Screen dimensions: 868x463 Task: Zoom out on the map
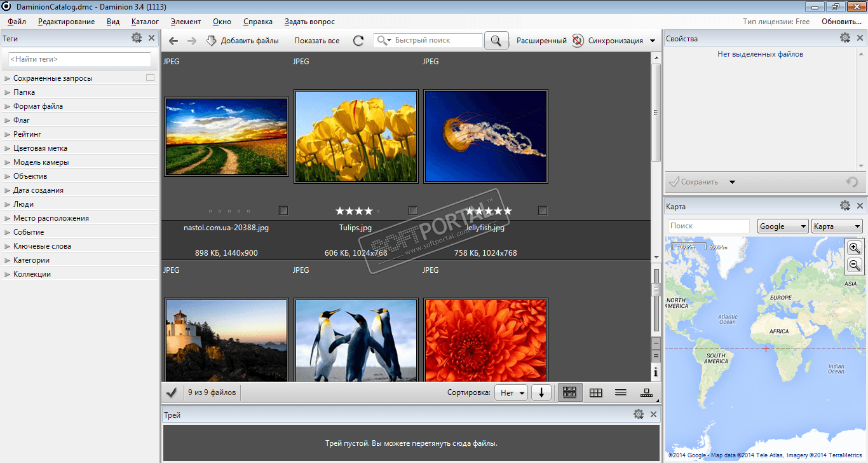[855, 265]
